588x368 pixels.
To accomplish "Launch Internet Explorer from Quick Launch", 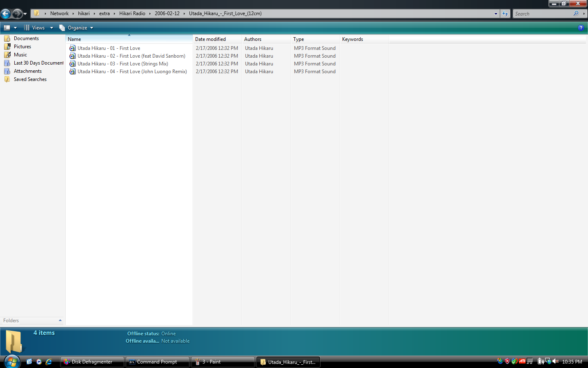I will [x=49, y=362].
